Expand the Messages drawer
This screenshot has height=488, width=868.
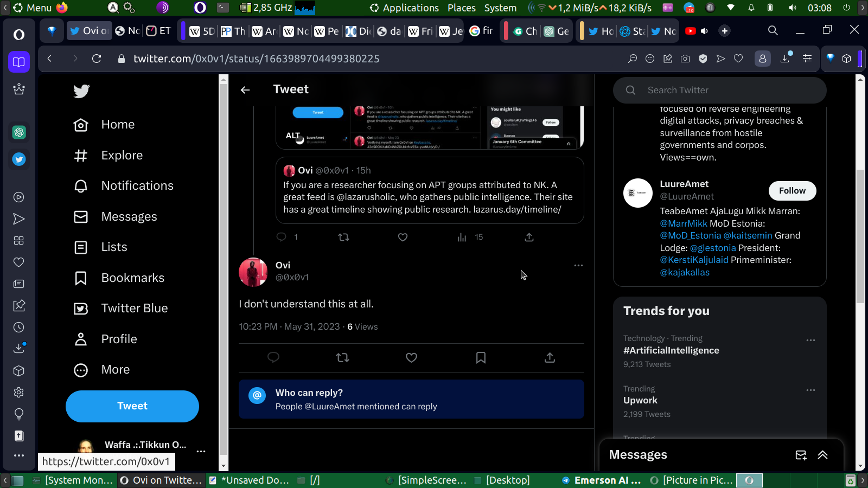(823, 455)
